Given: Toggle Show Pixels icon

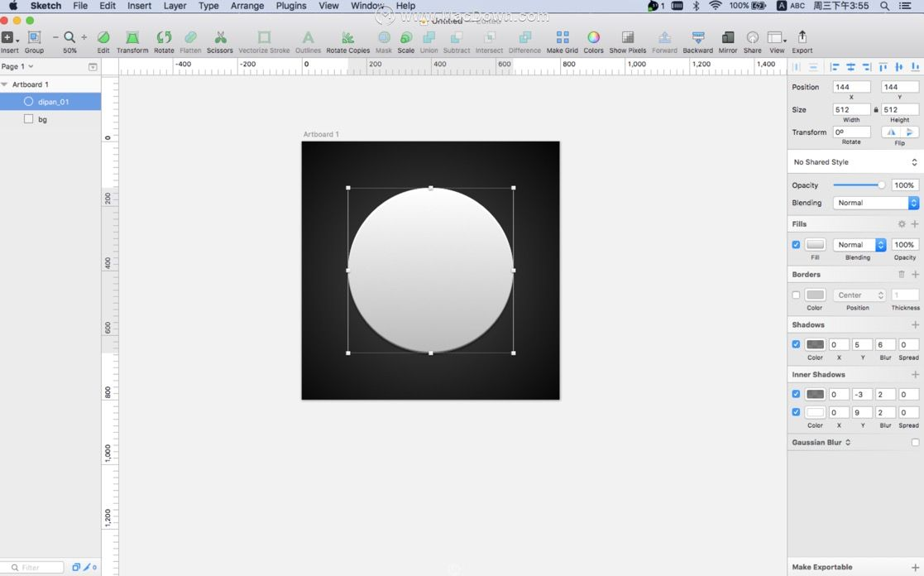Looking at the screenshot, I should pyautogui.click(x=628, y=38).
